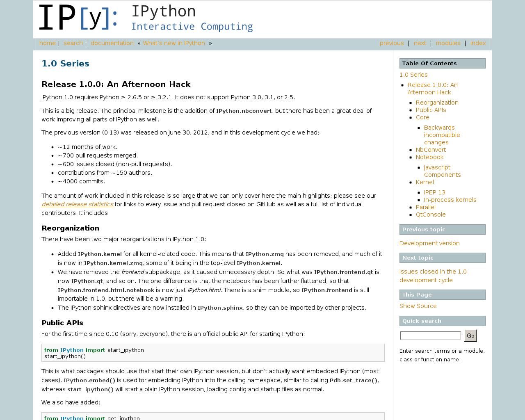Jump to Core section in table of contents
This screenshot has width=525, height=420.
(422, 117)
